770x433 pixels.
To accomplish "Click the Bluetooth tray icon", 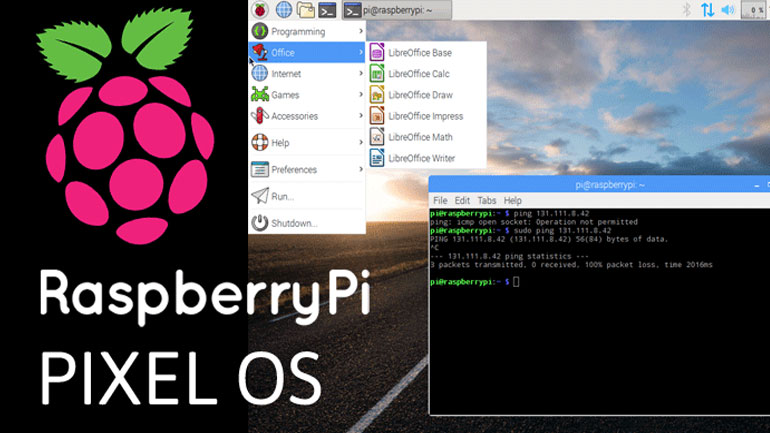I will coord(687,9).
